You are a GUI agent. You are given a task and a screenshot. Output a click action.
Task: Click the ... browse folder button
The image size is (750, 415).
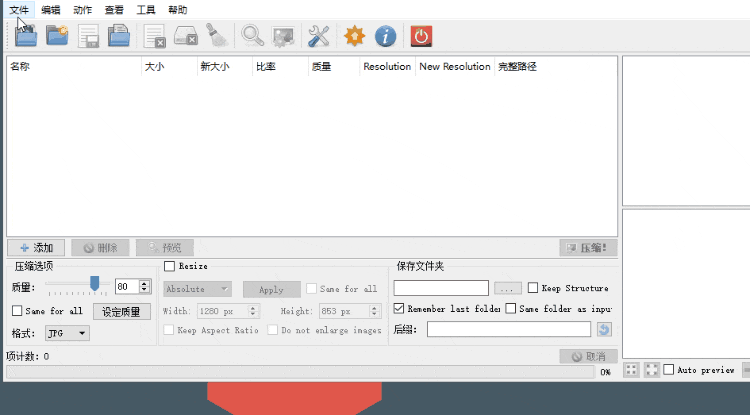[507, 288]
